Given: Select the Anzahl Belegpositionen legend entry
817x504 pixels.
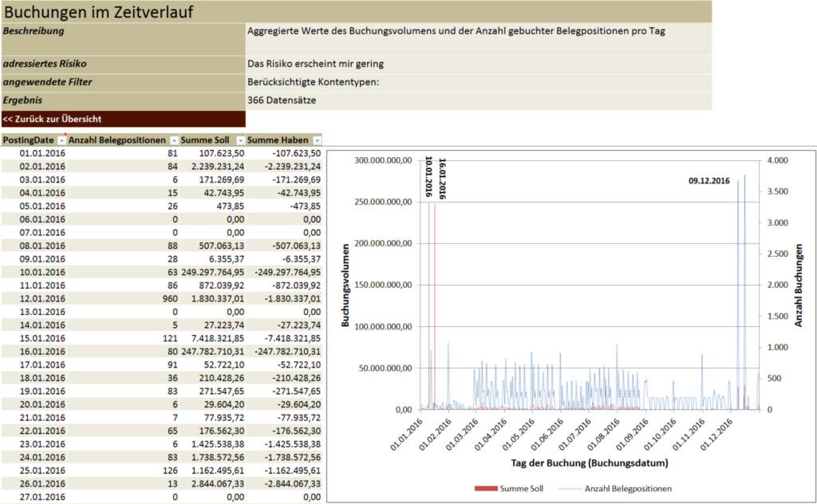Looking at the screenshot, I should pos(629,488).
